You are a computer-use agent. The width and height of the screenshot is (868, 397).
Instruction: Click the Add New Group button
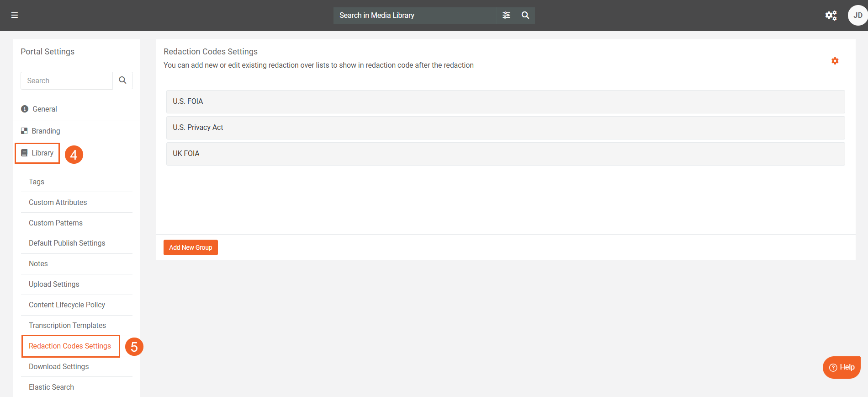pyautogui.click(x=191, y=247)
